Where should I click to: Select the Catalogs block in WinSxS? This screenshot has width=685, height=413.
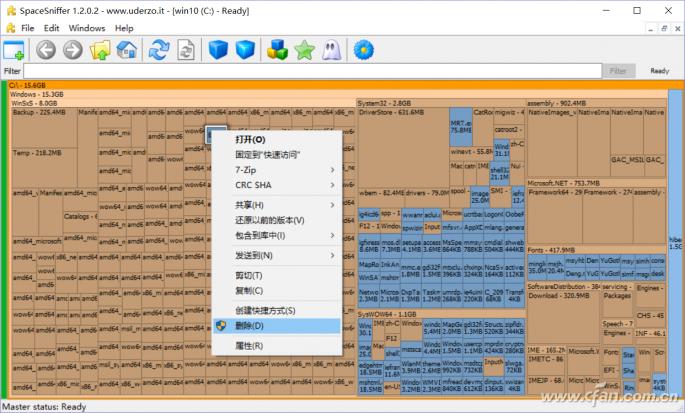80,222
